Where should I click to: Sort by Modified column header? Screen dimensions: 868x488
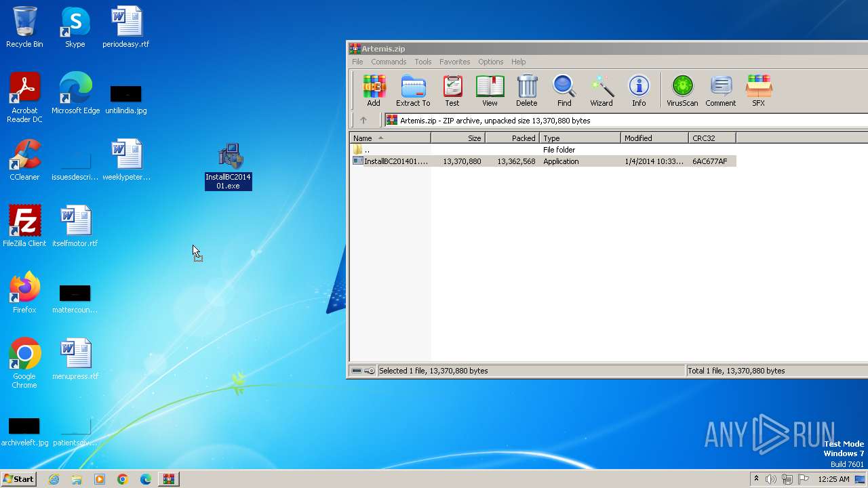[654, 138]
